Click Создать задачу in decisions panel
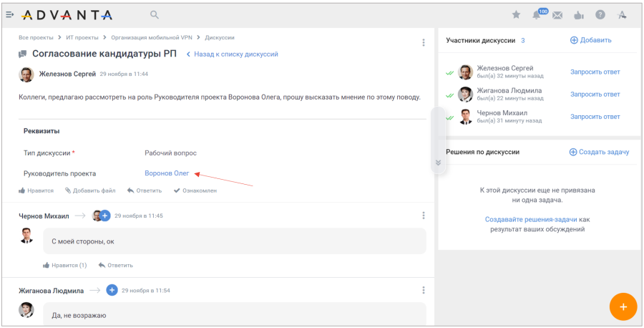 [599, 152]
